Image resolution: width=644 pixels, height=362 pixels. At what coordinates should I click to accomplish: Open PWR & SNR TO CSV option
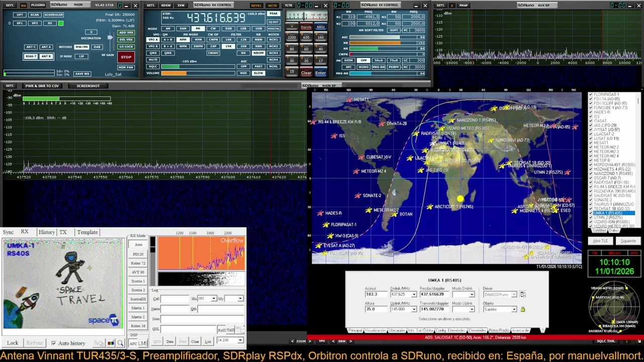pos(42,86)
